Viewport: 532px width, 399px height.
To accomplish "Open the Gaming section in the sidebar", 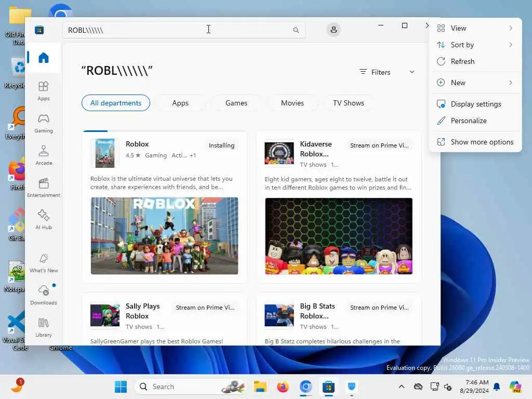I will [44, 123].
